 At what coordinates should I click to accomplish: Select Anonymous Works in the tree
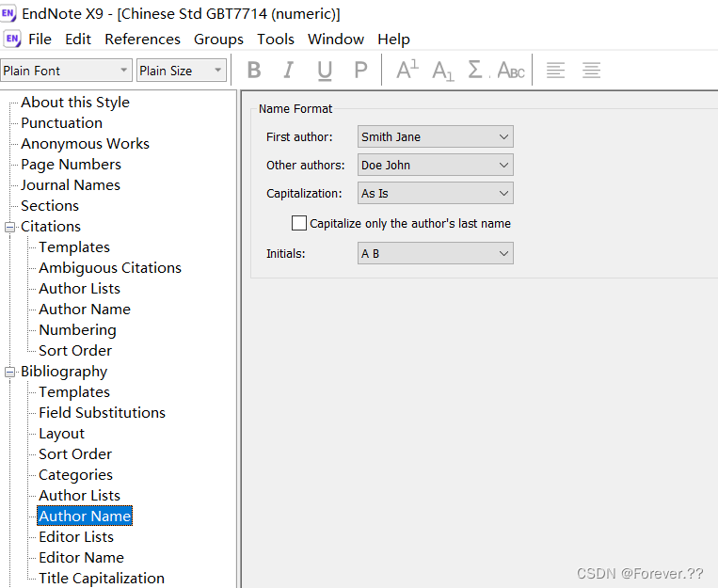tap(86, 143)
